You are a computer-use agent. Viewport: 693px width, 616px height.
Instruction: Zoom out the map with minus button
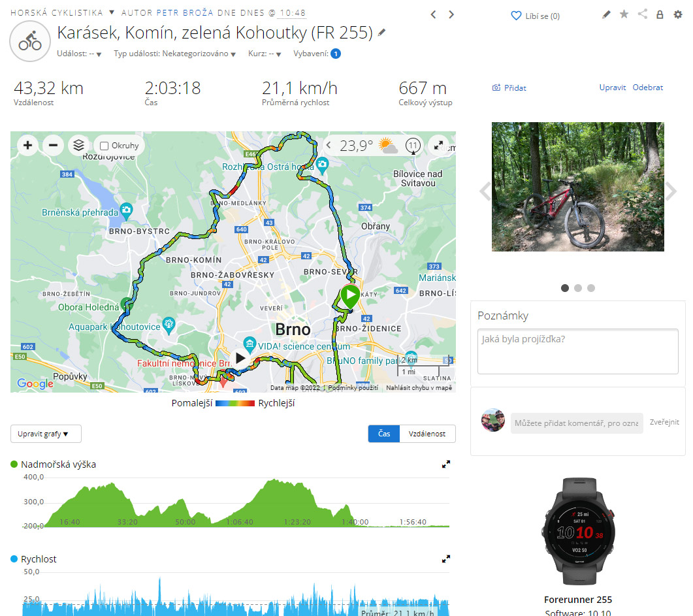[x=53, y=145]
